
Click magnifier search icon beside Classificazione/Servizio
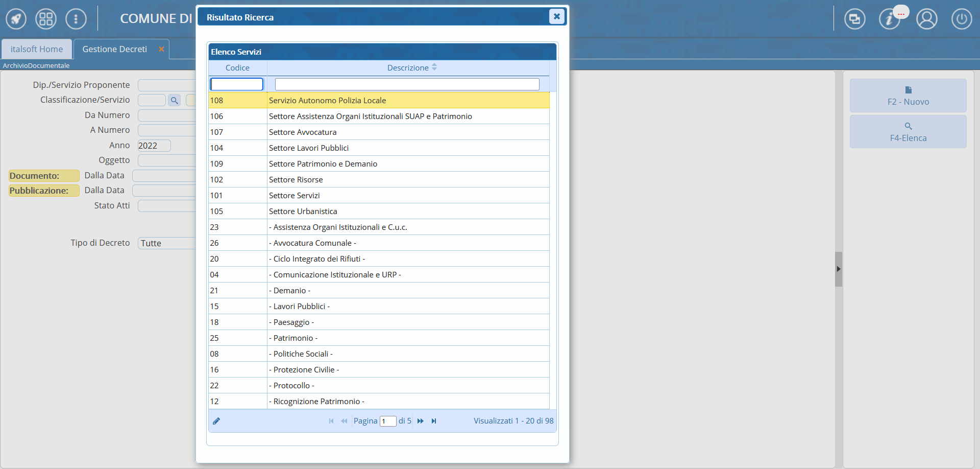175,100
